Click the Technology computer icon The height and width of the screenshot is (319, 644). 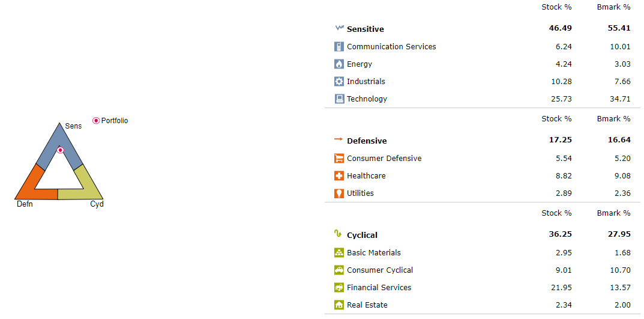[339, 99]
